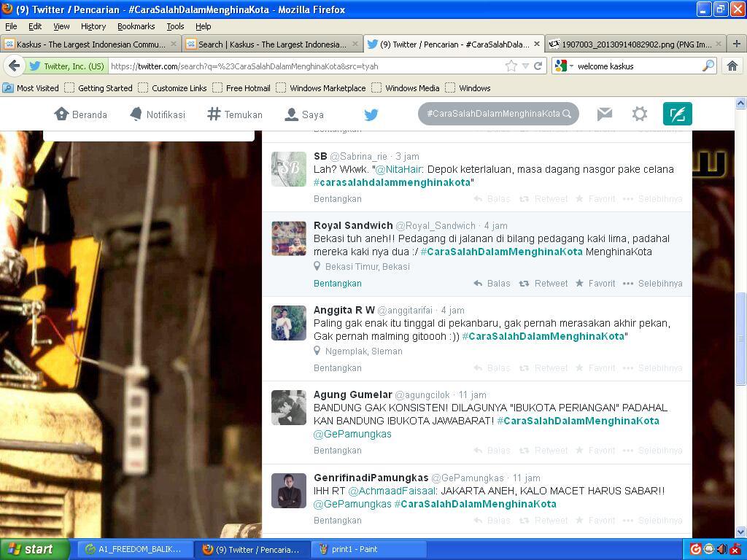Open direct messages envelope icon
Viewport: 747px width, 560px height.
point(605,114)
